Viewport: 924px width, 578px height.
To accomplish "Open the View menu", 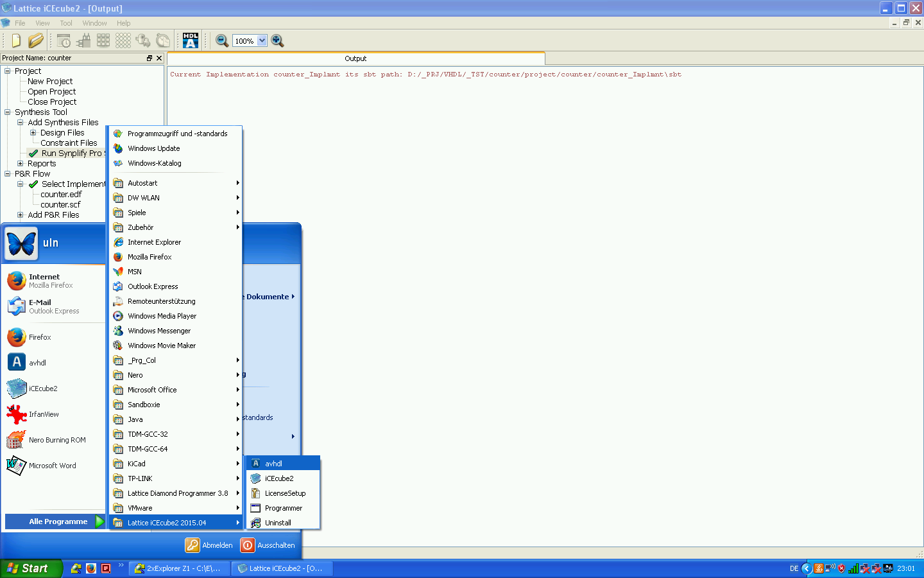I will (42, 23).
